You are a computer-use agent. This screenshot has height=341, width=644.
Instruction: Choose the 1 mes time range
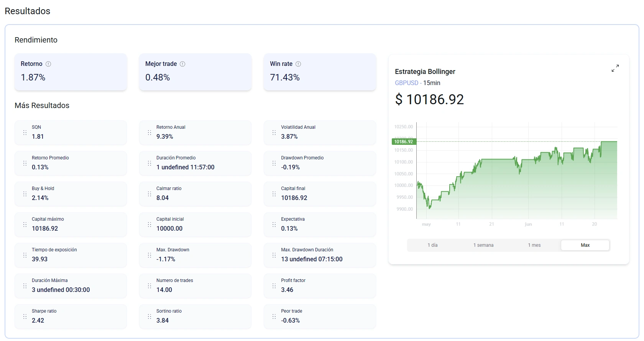point(534,245)
